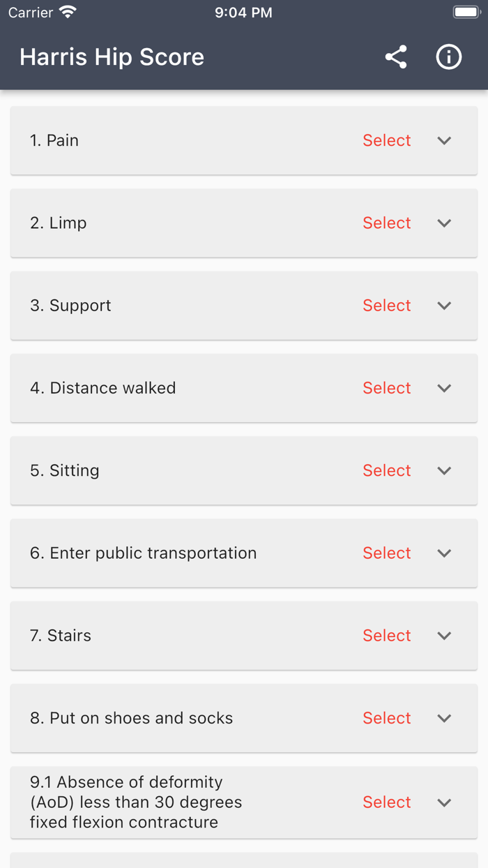Screen dimensions: 488x868
Task: Open the Select dropdown for Pain
Action: point(386,140)
